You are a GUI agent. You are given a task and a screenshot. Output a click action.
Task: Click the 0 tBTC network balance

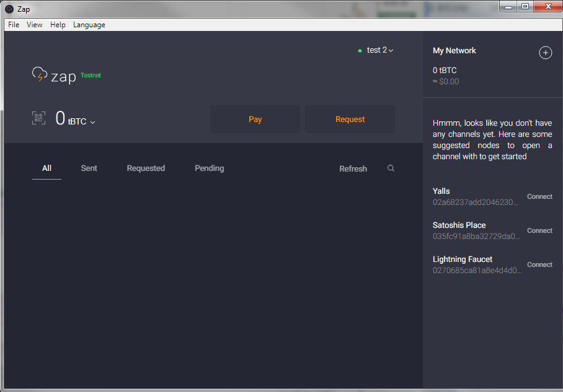tap(445, 71)
